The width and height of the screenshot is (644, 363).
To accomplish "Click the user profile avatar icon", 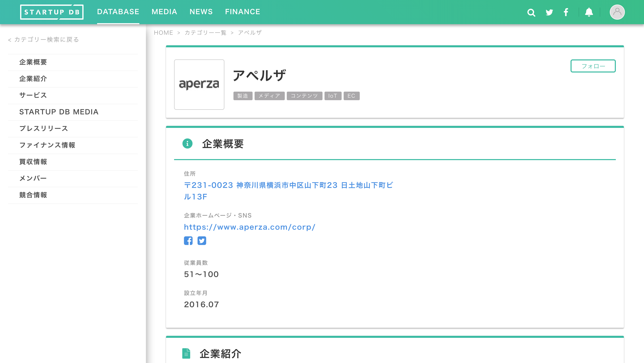I will point(617,12).
